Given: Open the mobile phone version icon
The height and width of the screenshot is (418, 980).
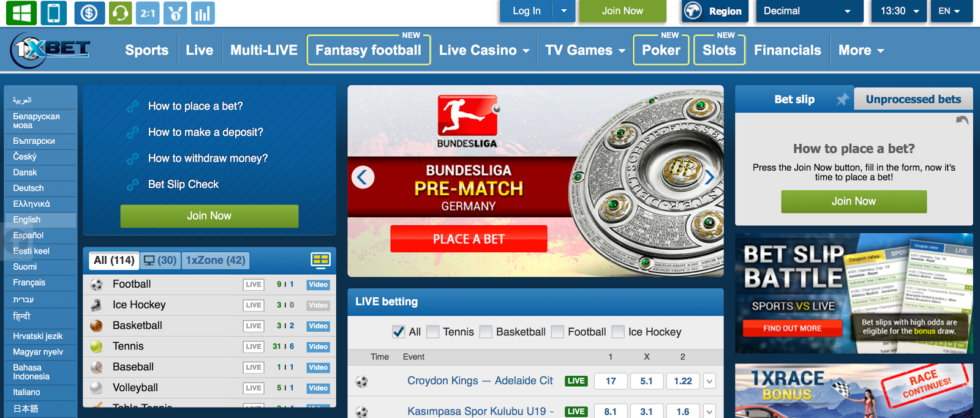Looking at the screenshot, I should [54, 13].
